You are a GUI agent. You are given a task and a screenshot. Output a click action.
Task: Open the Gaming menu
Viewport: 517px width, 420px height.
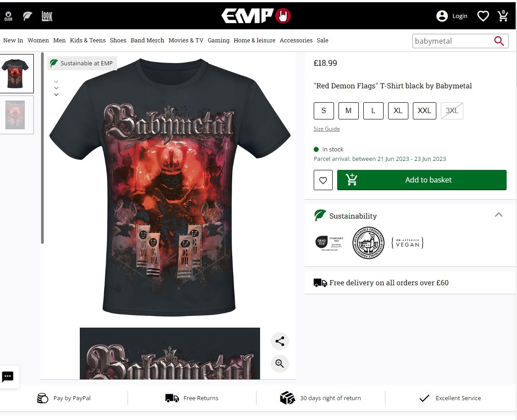tap(218, 40)
